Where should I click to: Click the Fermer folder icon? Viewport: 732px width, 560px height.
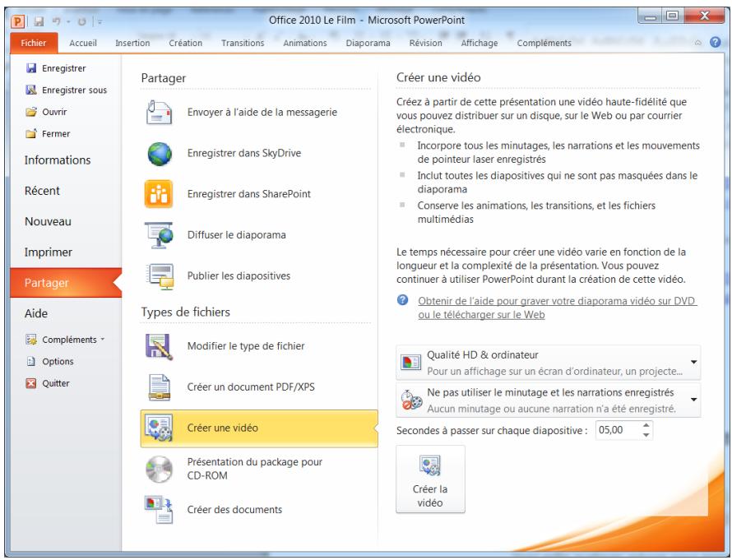pyautogui.click(x=31, y=133)
